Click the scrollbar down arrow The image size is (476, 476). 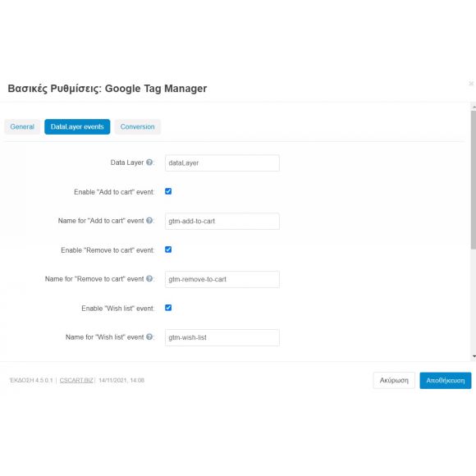coord(474,356)
